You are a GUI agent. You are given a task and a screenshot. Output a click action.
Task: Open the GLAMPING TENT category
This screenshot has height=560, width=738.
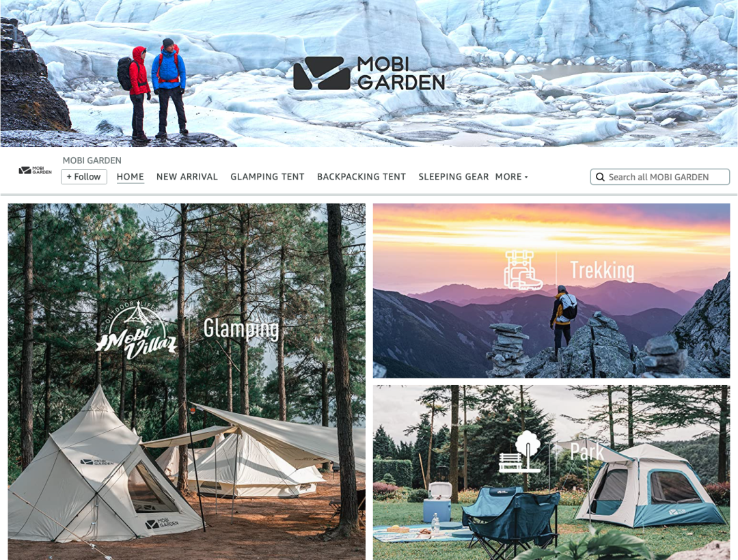pos(267,177)
